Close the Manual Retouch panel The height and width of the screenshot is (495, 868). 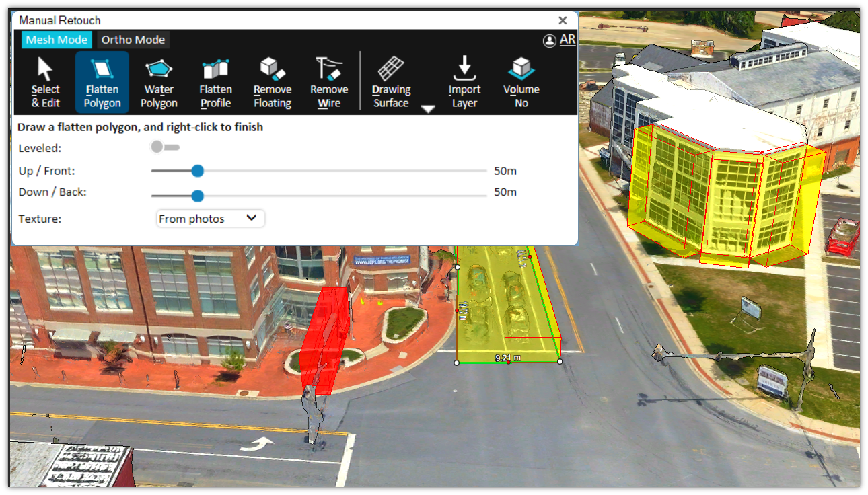[563, 21]
